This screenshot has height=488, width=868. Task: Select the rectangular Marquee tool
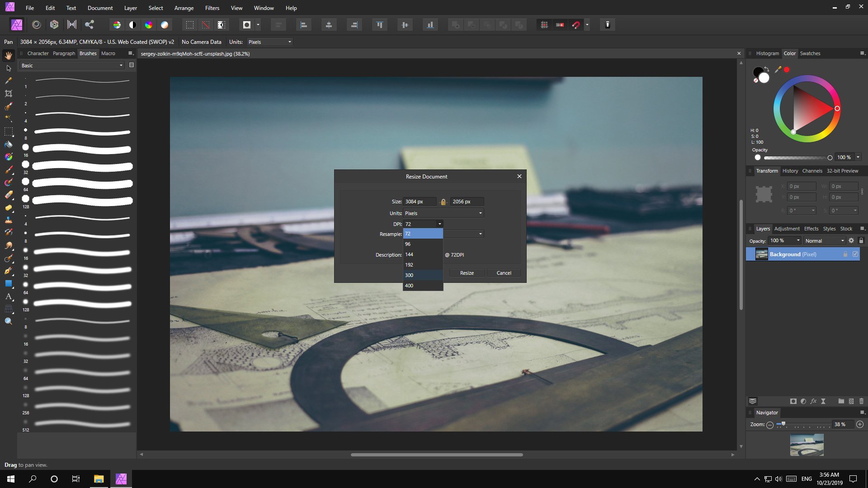pos(8,131)
